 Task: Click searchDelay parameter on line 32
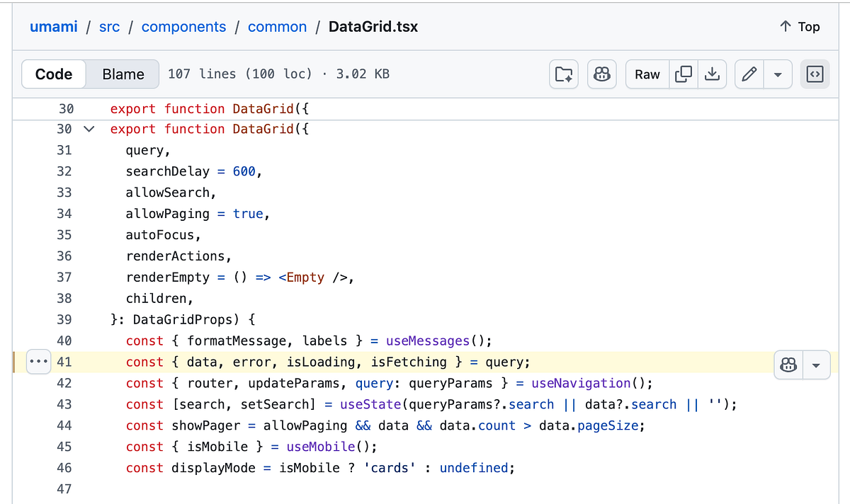click(168, 171)
